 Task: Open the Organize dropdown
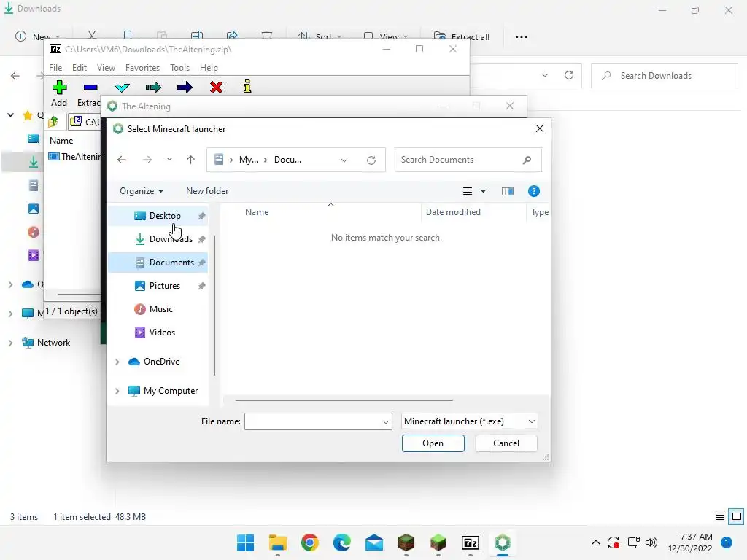pyautogui.click(x=142, y=191)
